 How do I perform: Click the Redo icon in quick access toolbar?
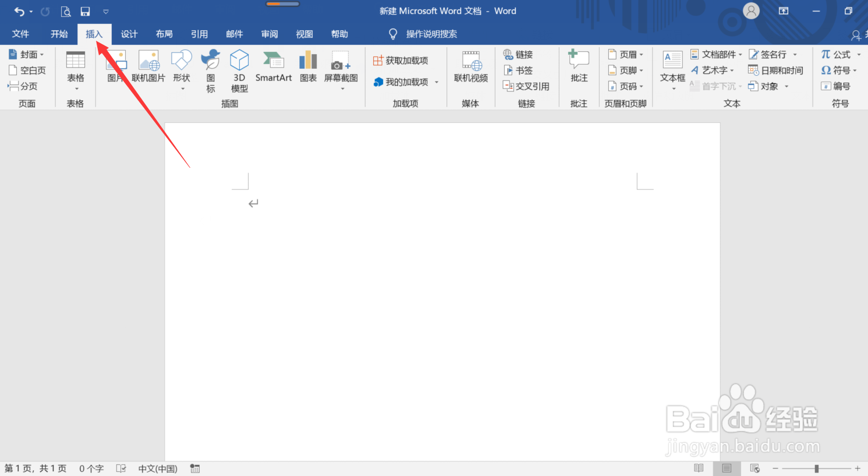(x=45, y=11)
